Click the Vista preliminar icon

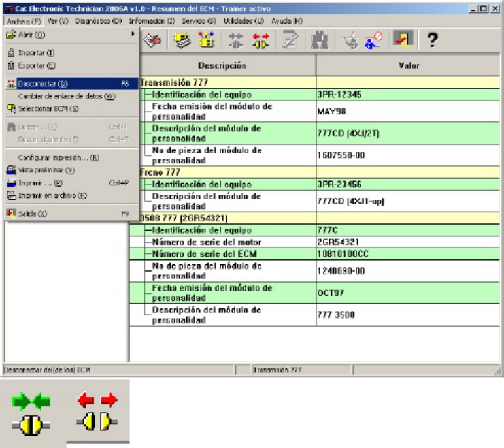11,170
